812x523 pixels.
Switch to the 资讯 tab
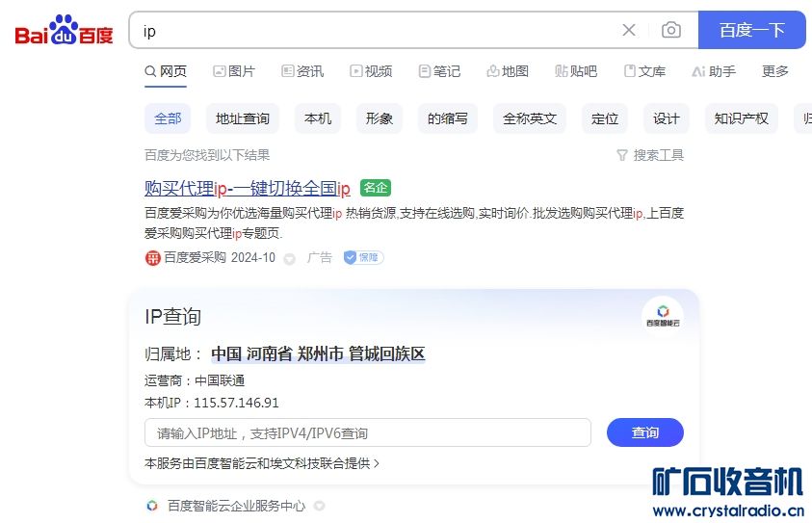[x=302, y=71]
